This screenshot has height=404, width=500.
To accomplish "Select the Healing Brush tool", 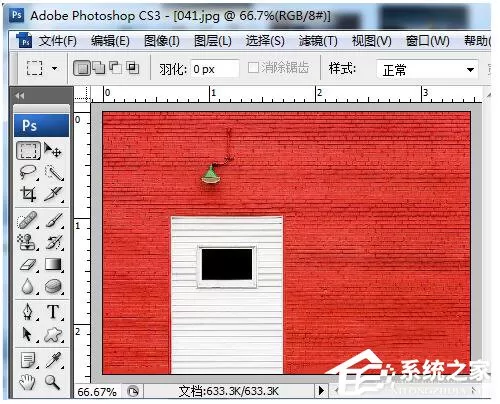I will click(x=28, y=220).
